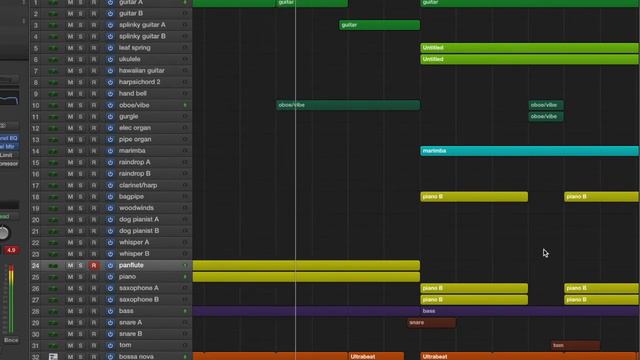This screenshot has height=360, width=640.
Task: Select the guitar region on splinky guitar A track
Action: point(380,25)
